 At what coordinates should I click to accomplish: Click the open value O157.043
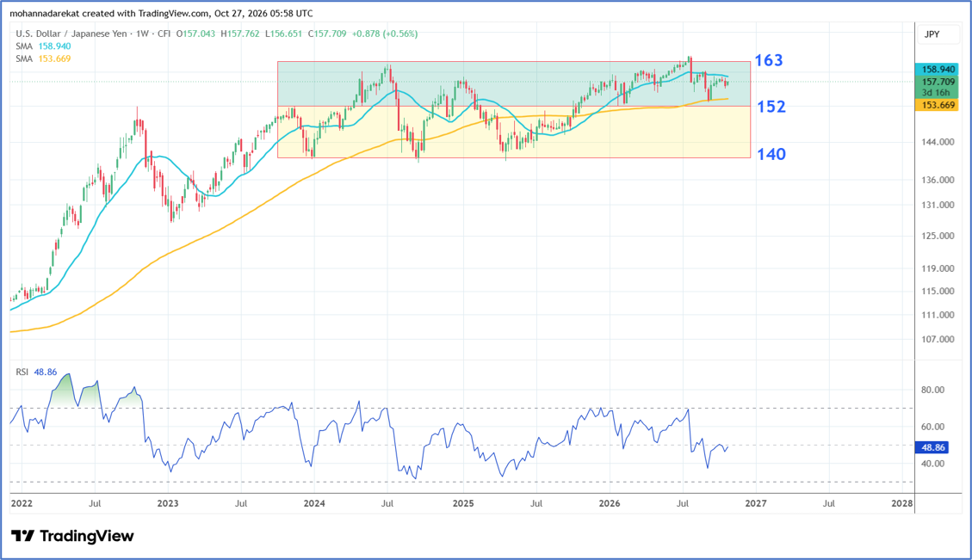pyautogui.click(x=196, y=34)
